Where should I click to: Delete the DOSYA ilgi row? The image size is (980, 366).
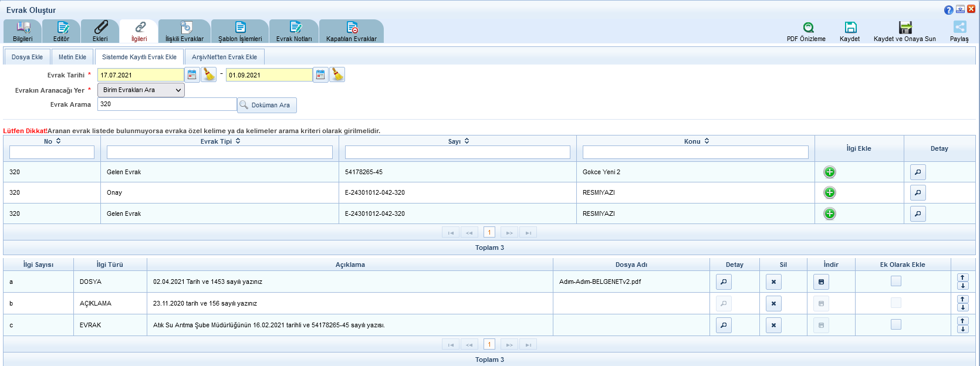[773, 282]
